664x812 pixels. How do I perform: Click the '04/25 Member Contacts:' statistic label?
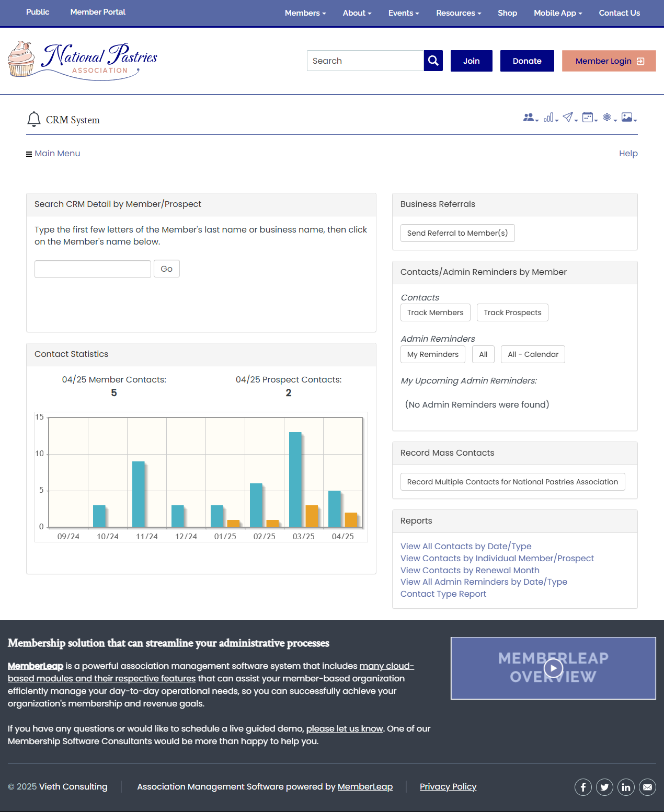click(114, 380)
